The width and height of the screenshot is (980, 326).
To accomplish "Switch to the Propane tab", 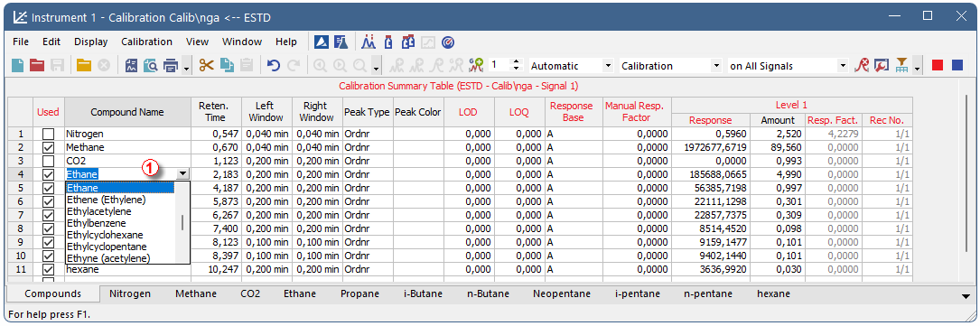I will pyautogui.click(x=360, y=293).
